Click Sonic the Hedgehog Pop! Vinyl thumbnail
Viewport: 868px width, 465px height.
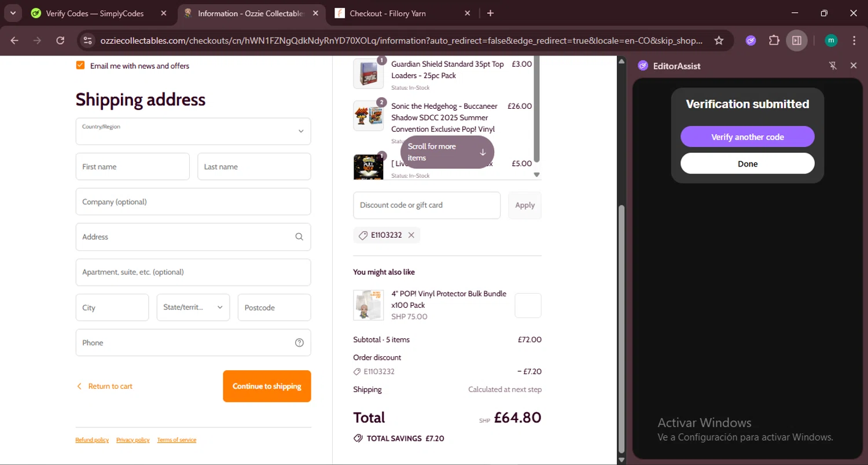tap(369, 116)
